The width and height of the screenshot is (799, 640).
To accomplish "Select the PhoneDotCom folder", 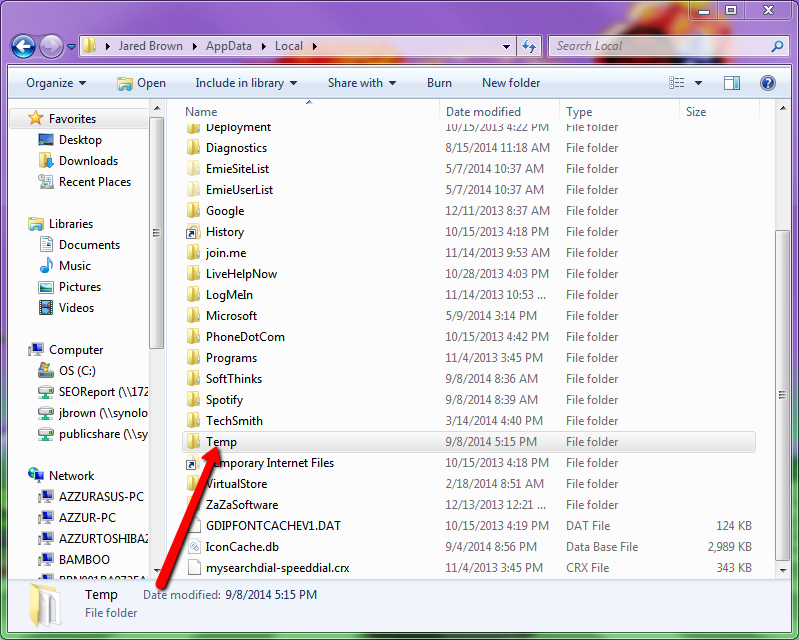I will [x=245, y=337].
